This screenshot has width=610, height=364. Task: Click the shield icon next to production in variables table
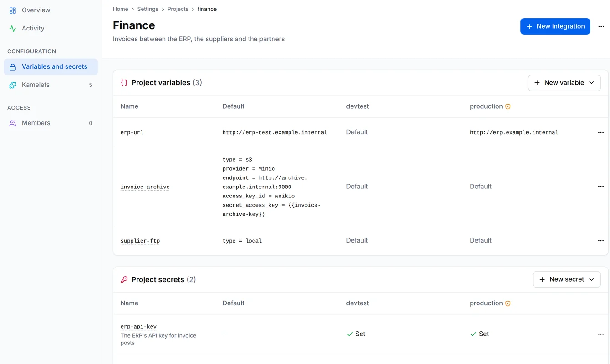click(x=508, y=106)
